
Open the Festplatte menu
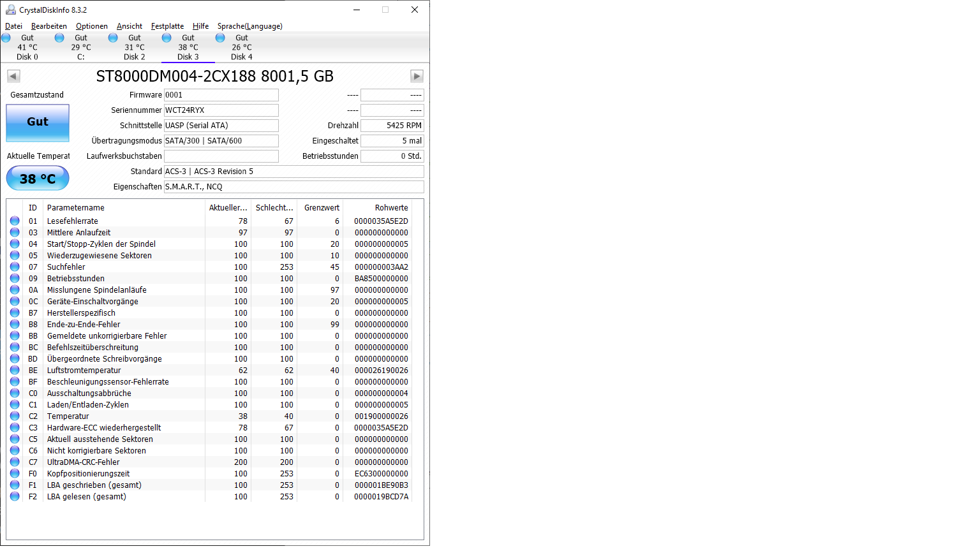coord(167,26)
